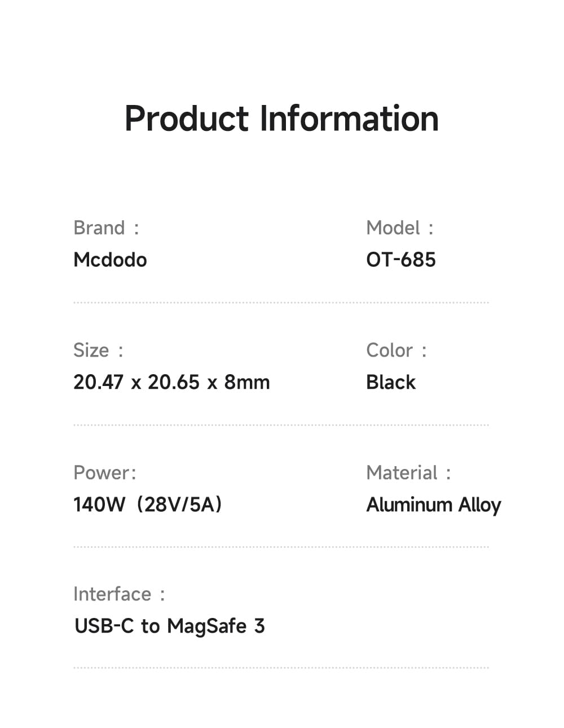
Task: Select the Black color value
Action: (390, 382)
